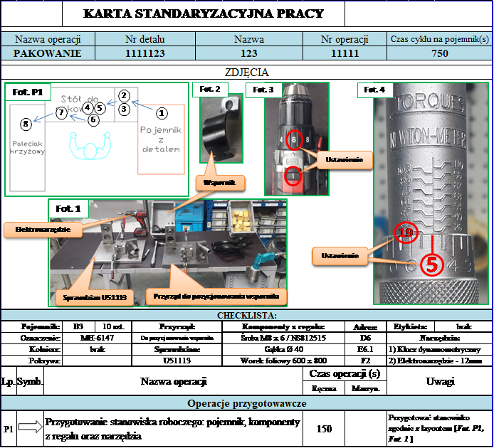The image size is (494, 448).
Task: Select circled number 2 in the layout diagram
Action: click(x=124, y=95)
